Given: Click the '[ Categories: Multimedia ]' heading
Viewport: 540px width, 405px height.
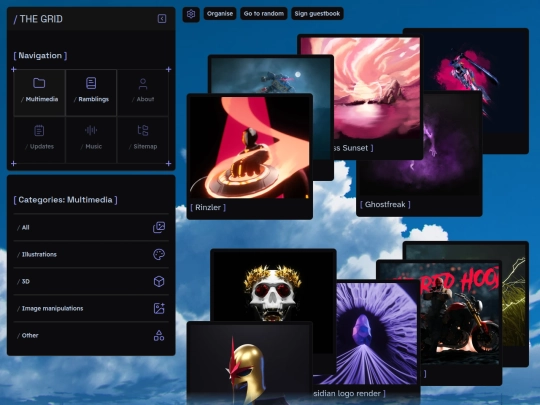Looking at the screenshot, I should click(65, 200).
